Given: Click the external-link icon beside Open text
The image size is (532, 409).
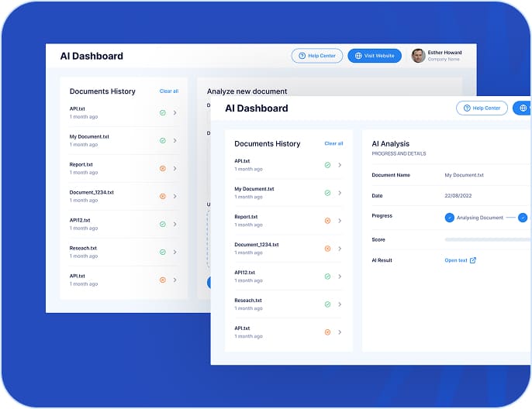Looking at the screenshot, I should [473, 260].
